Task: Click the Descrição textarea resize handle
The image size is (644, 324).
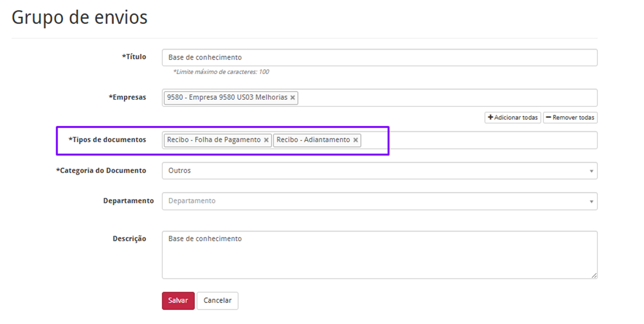Action: (594, 275)
